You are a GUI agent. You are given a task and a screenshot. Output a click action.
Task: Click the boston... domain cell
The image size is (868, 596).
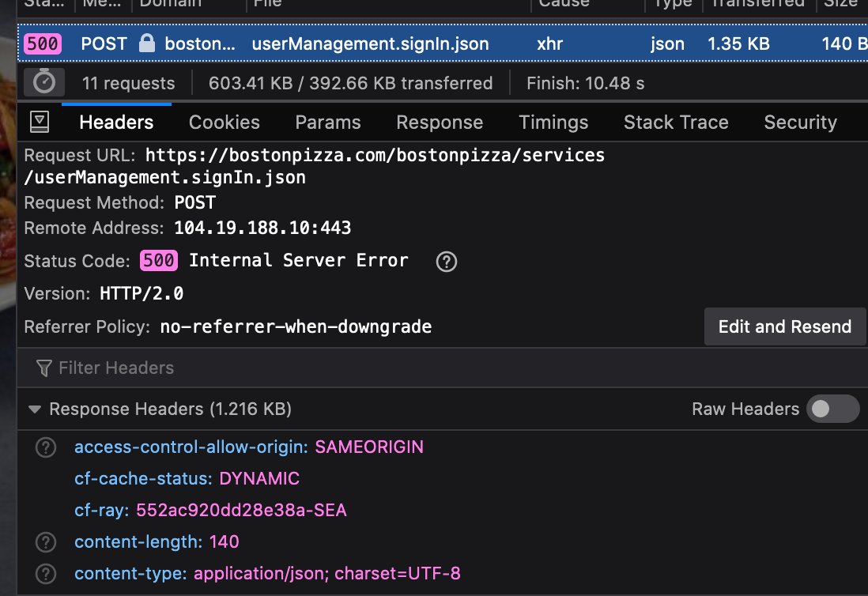pyautogui.click(x=200, y=43)
